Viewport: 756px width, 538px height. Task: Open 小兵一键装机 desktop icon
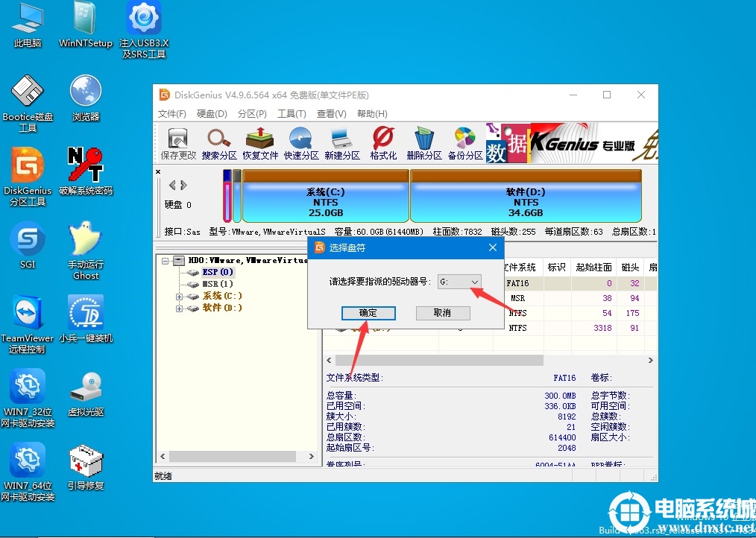85,320
